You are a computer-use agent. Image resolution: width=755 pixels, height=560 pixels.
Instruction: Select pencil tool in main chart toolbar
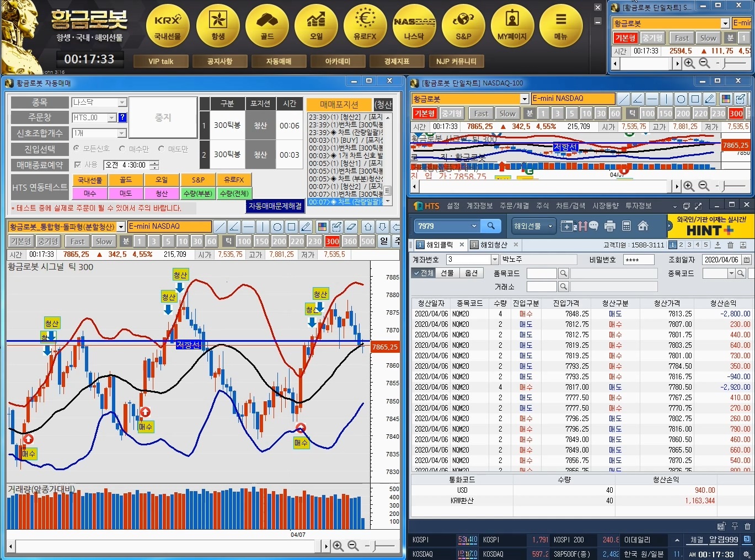[x=306, y=227]
